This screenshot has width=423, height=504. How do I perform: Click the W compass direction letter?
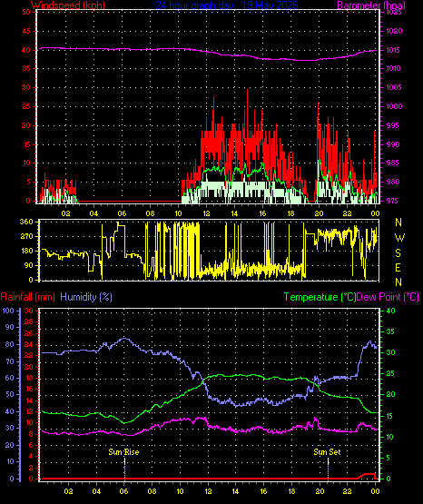(x=399, y=238)
